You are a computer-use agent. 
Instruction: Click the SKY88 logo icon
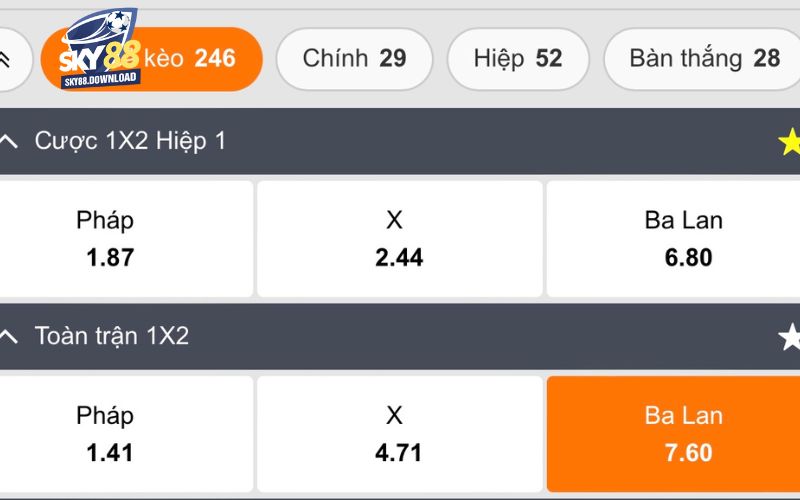click(x=99, y=48)
